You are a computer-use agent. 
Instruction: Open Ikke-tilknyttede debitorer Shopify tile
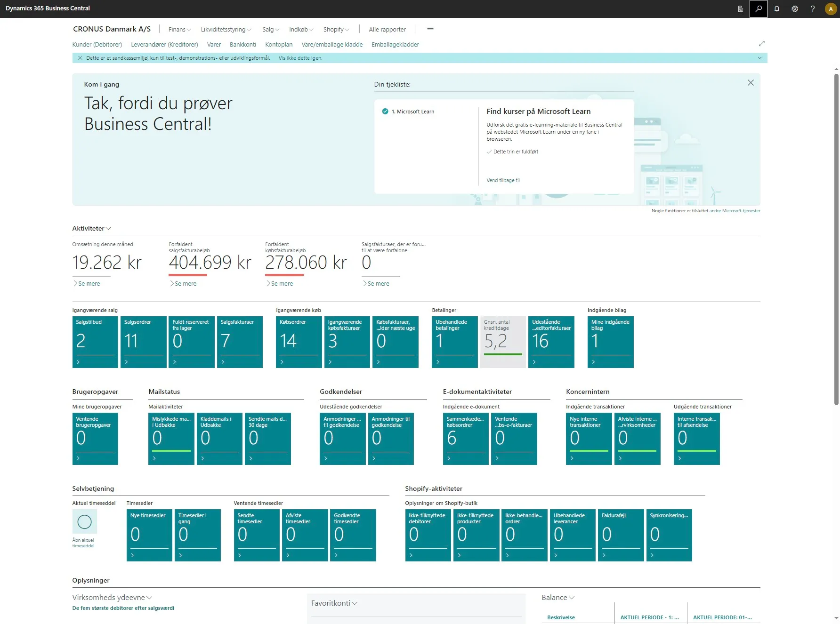tap(428, 535)
